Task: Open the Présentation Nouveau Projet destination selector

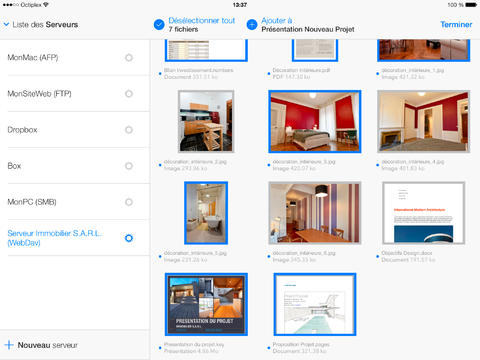Action: (x=308, y=29)
